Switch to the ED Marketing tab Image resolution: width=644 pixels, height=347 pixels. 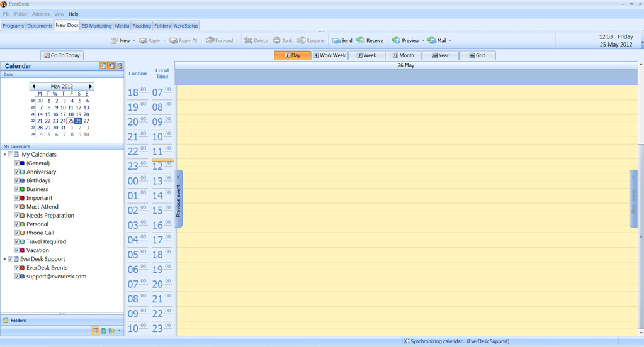click(96, 25)
